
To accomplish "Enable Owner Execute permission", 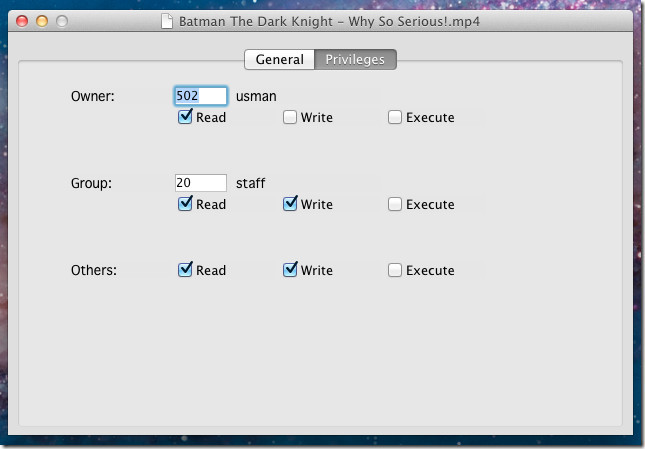I will point(394,117).
